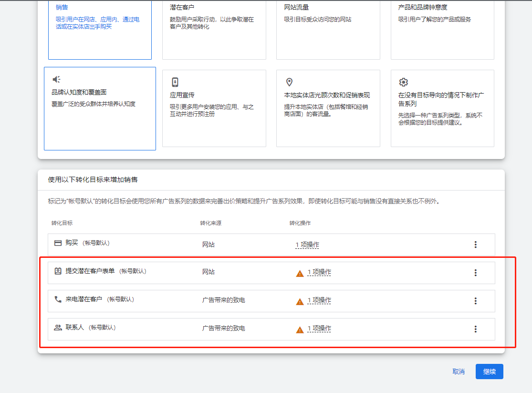Image resolution: width=532 pixels, height=393 pixels.
Task: Open the actions menu for 来电潜在客户 row
Action: (x=475, y=300)
